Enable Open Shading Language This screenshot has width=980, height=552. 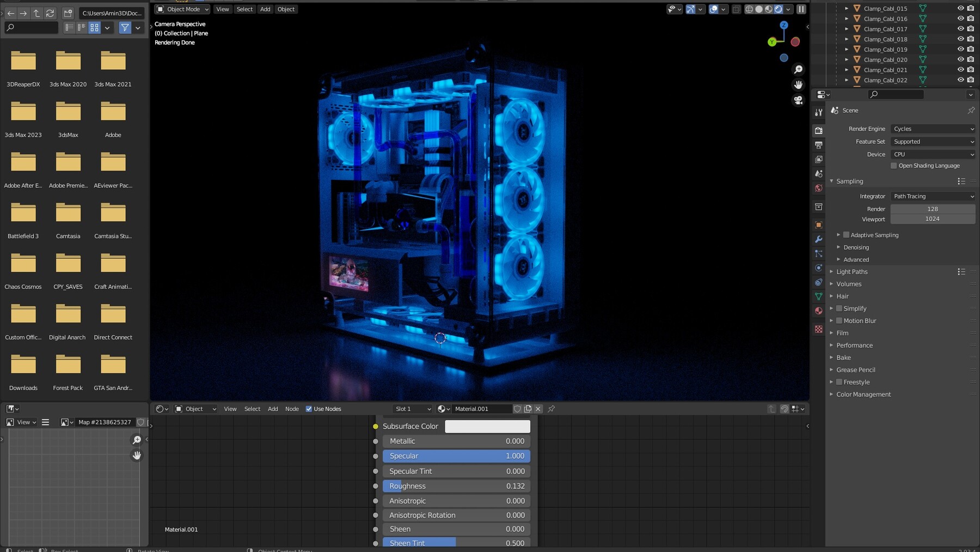click(x=893, y=166)
